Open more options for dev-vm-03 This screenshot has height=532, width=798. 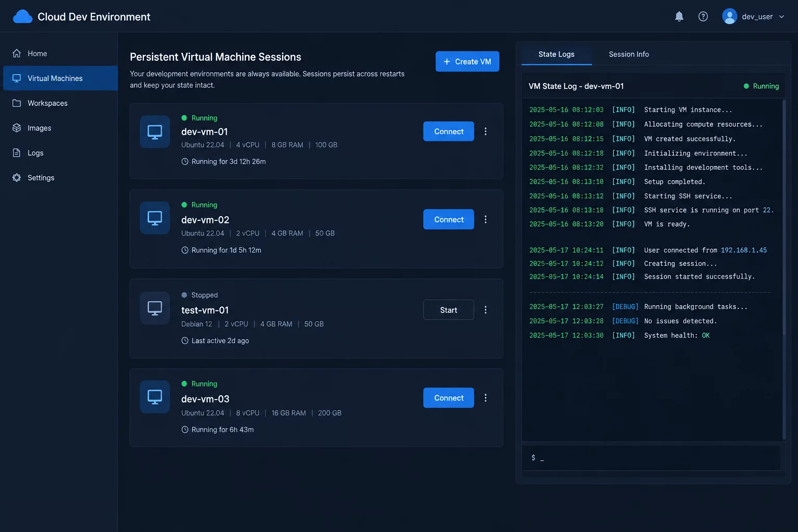486,398
